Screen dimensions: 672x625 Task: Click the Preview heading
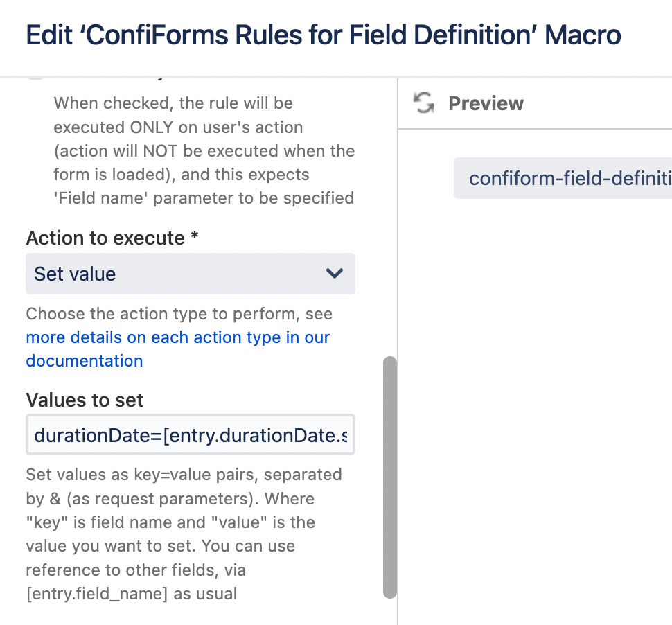tap(486, 104)
